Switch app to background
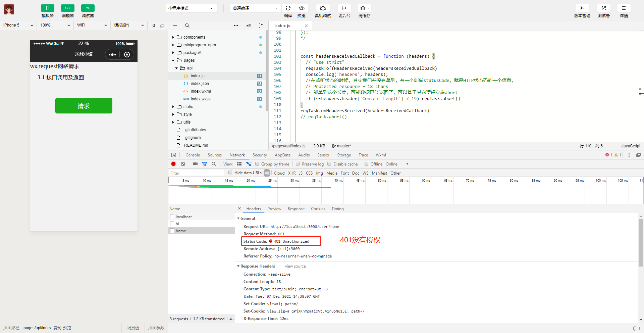The image size is (644, 333). pos(344,8)
